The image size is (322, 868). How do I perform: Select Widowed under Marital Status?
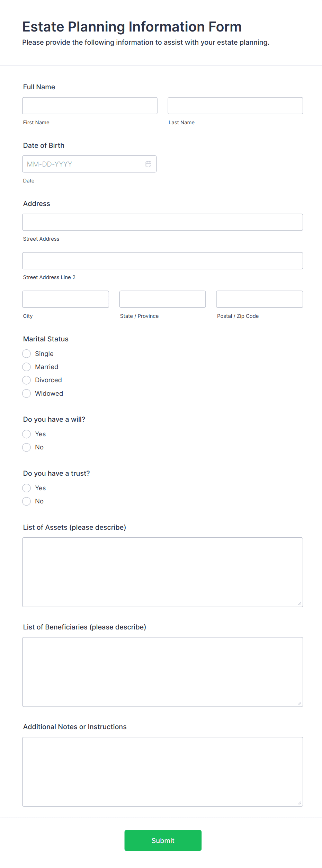[x=26, y=393]
